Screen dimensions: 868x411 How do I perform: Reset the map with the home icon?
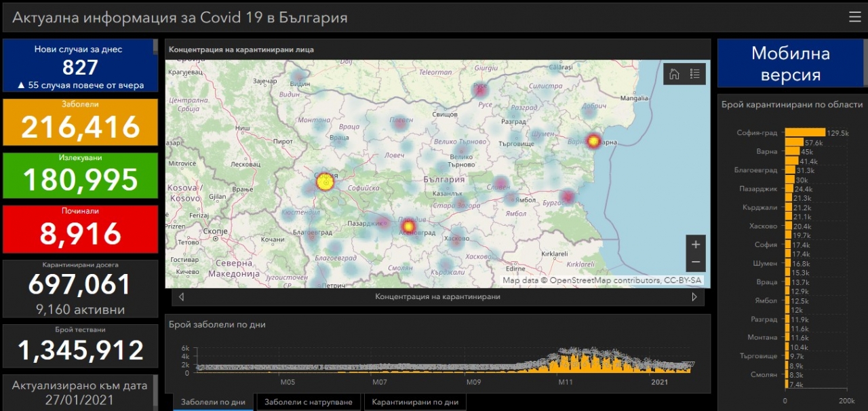(x=674, y=74)
